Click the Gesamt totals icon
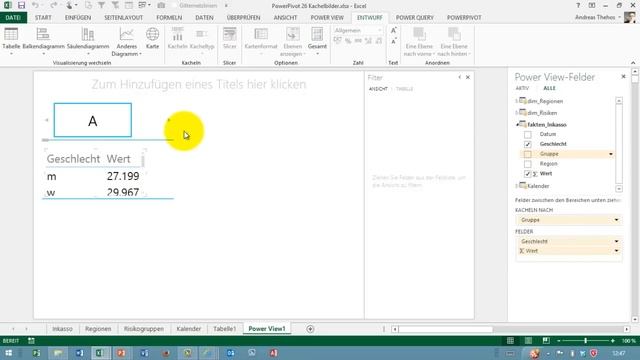The image size is (640, 360). point(317,35)
